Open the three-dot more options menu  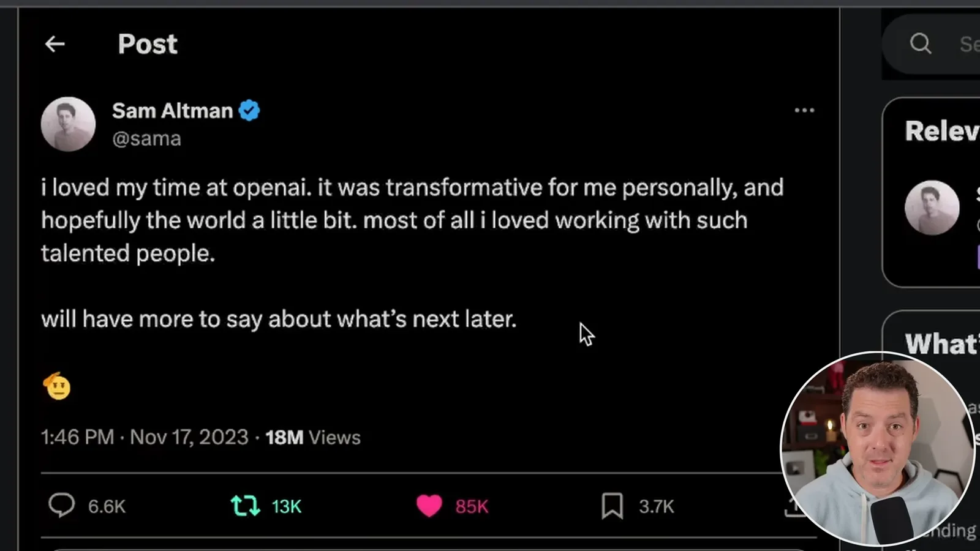pyautogui.click(x=804, y=110)
